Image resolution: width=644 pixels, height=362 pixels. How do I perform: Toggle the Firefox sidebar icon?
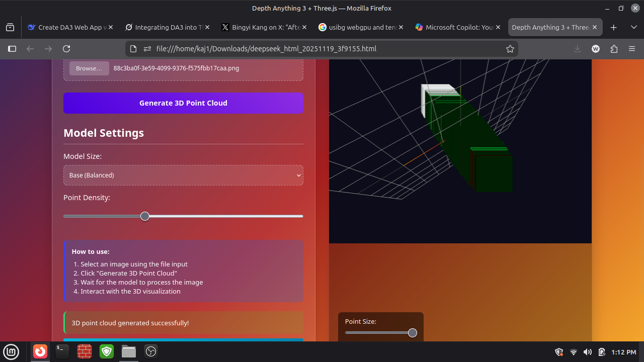[x=12, y=49]
